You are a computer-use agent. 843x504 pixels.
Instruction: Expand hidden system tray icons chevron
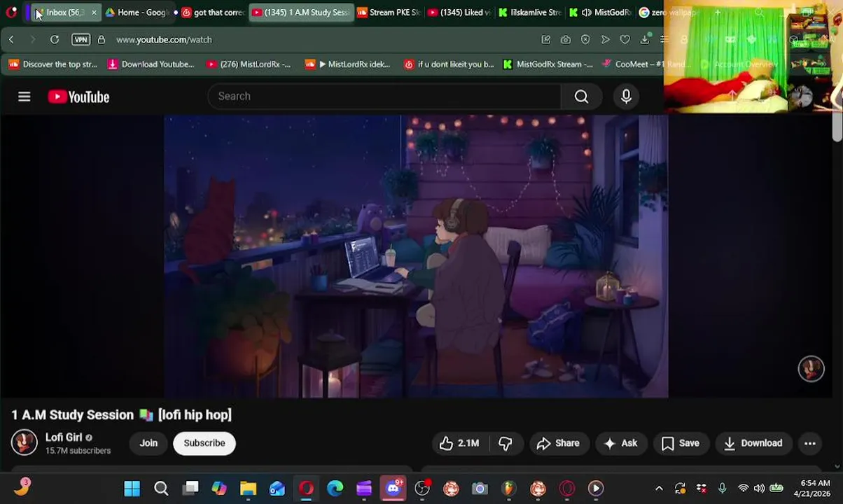tap(659, 489)
